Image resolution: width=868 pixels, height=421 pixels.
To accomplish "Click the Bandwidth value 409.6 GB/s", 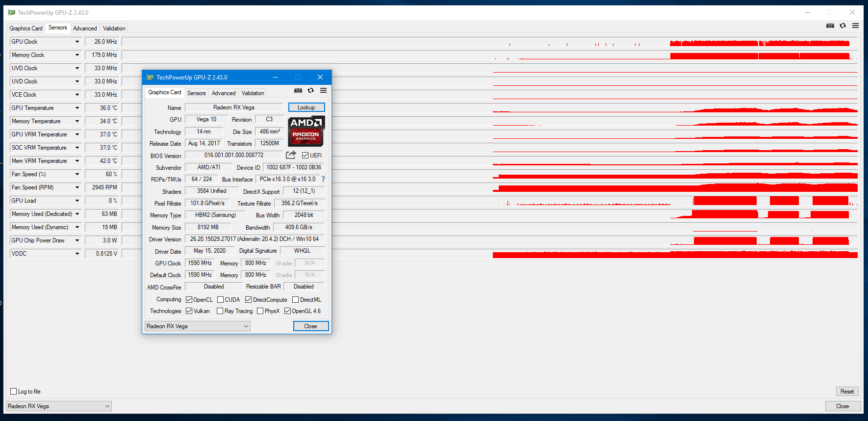I will 299,227.
